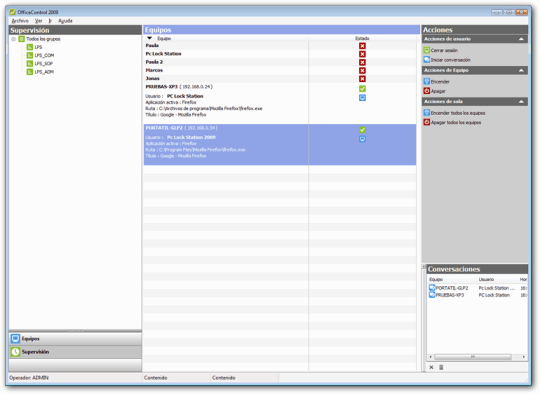Image resolution: width=540 pixels, height=394 pixels.
Task: Click the red status icon for Pc Lock Station
Action: pyautogui.click(x=362, y=54)
